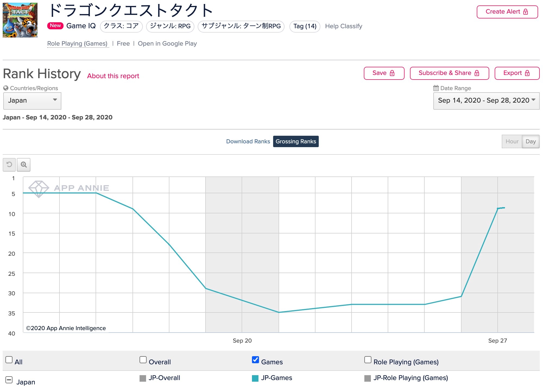543x392 pixels.
Task: Open the date range dropdown
Action: tap(486, 101)
